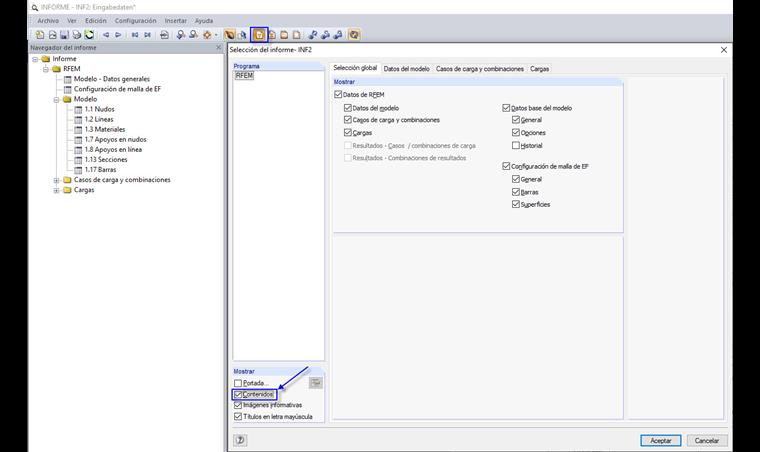Open the Edición menu

[x=95, y=21]
